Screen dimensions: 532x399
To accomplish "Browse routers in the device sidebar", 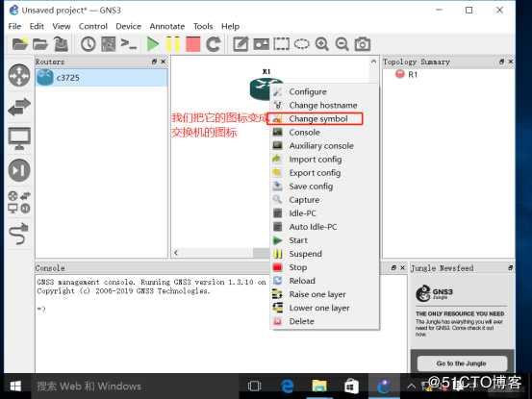I will pos(19,75).
